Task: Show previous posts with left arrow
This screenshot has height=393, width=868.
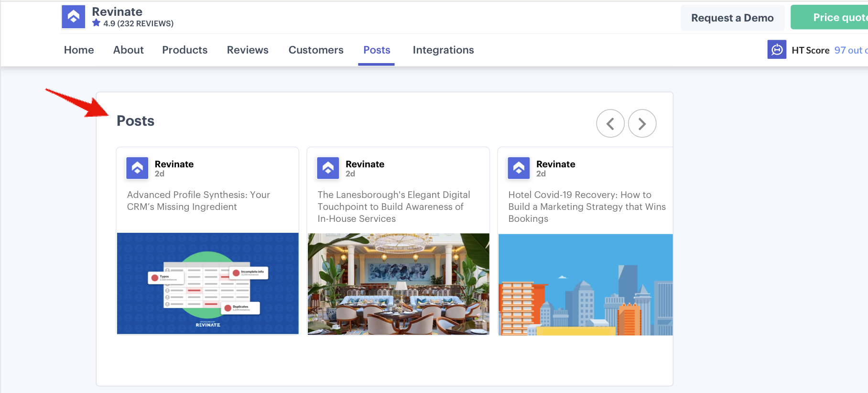Action: click(x=610, y=123)
